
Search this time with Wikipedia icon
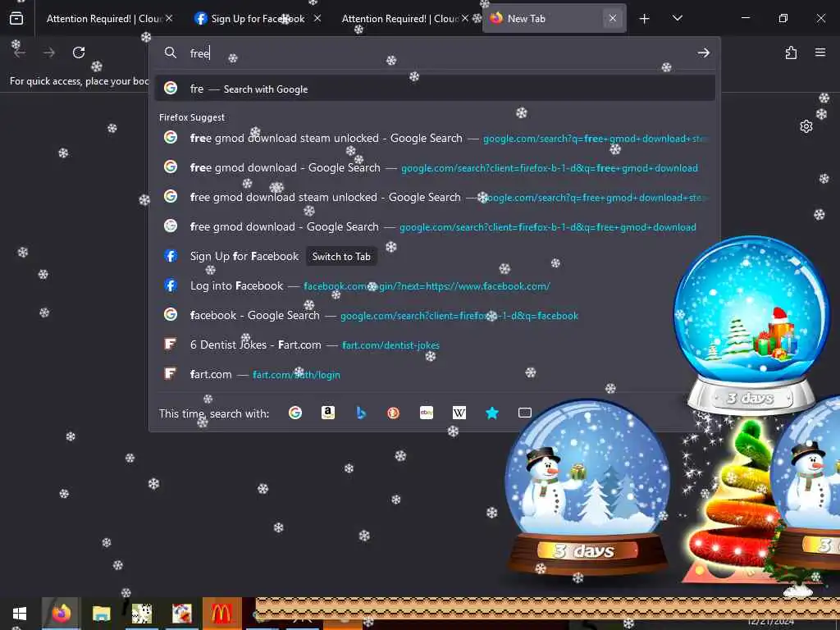[x=459, y=413]
